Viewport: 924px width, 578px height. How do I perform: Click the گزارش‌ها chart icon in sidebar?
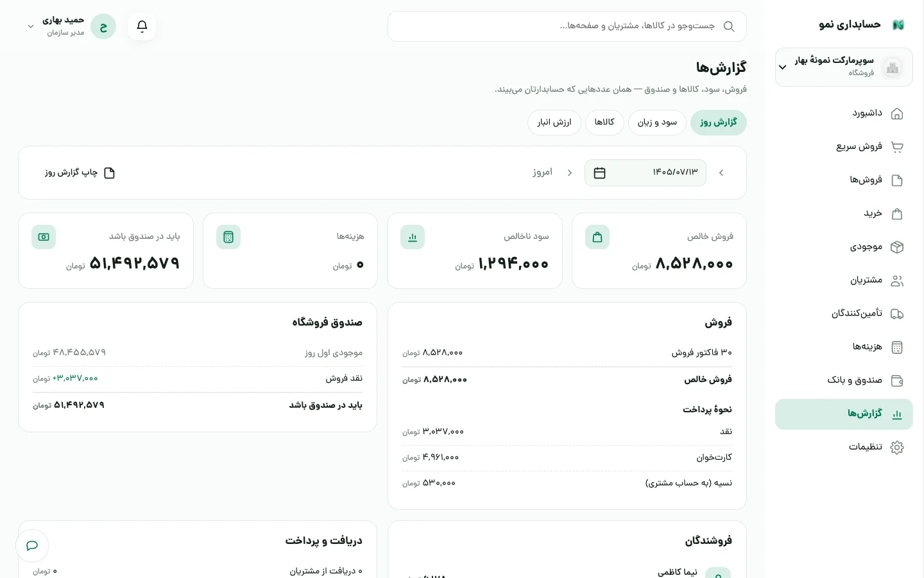(897, 414)
